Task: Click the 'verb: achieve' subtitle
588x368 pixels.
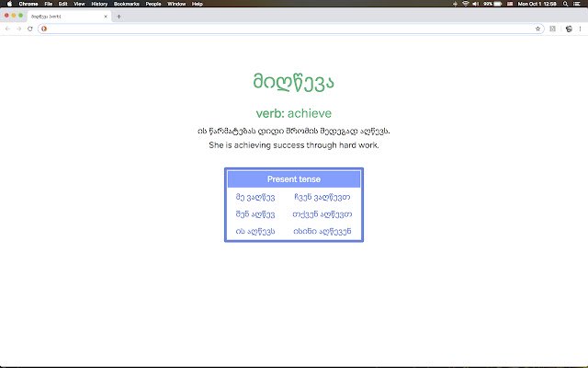Action: coord(294,113)
